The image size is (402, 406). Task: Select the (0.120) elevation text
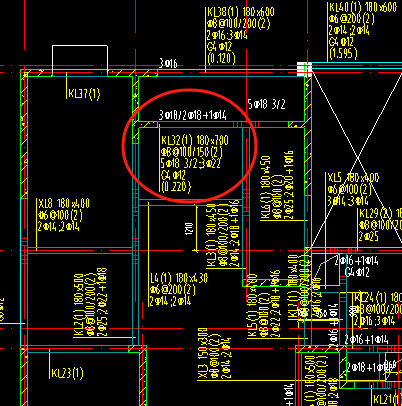click(x=221, y=59)
